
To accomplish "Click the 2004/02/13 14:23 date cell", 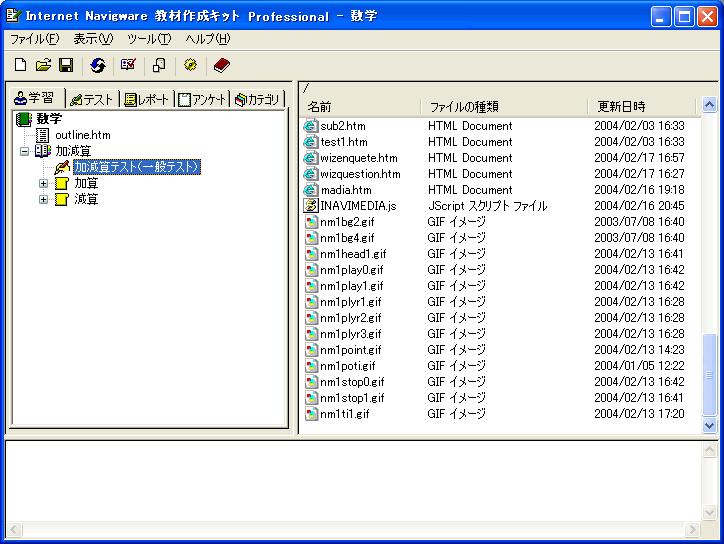I will click(x=639, y=350).
